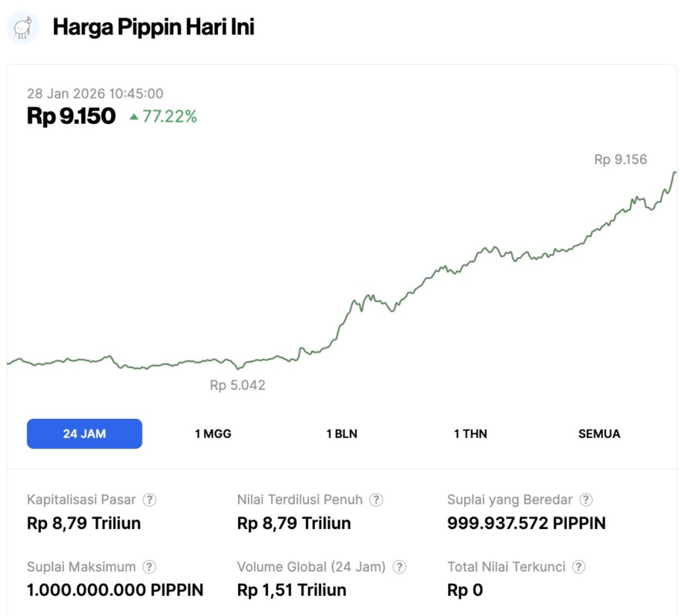Show info for Volume Global (24 Jam)
This screenshot has width=680, height=616.
[x=399, y=567]
